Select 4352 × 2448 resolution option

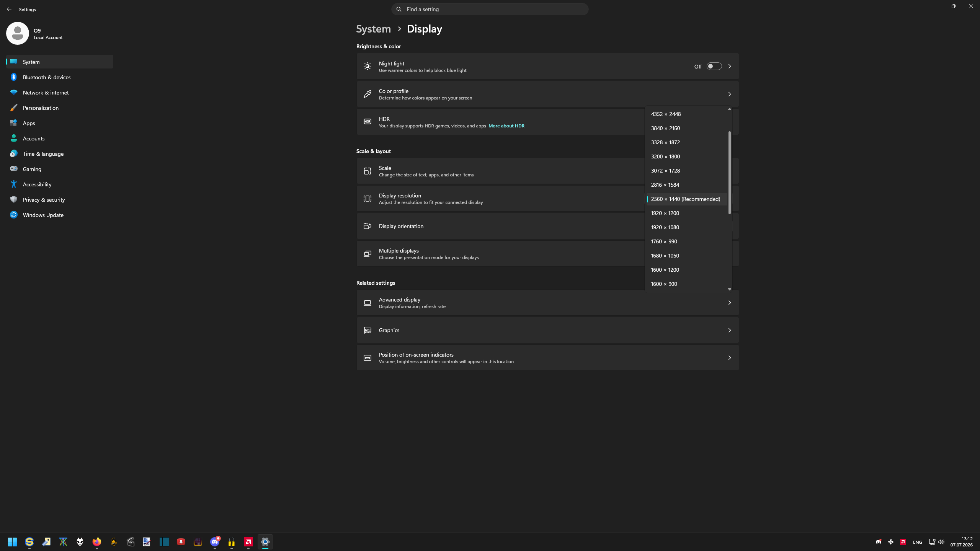click(x=687, y=114)
